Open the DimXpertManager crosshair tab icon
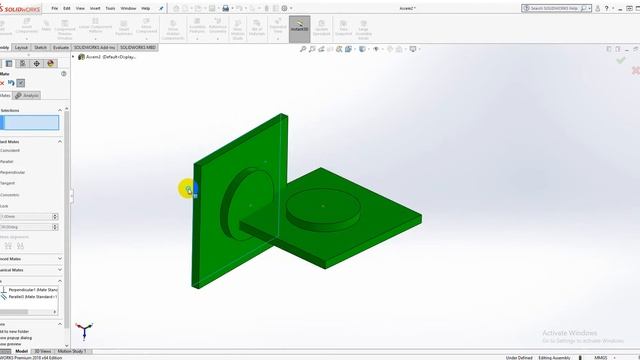Viewport: 640px width, 360px height. (37, 63)
